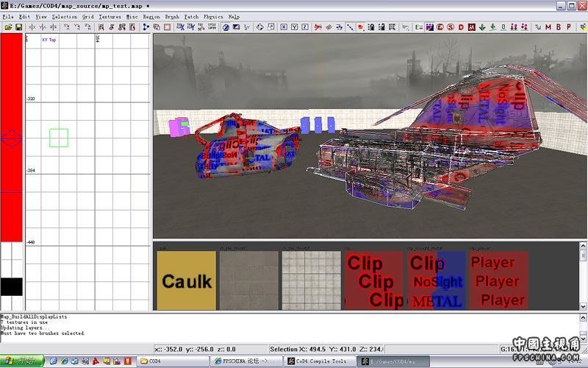
Task: Click the free scale toolbar icon
Action: tap(270, 27)
